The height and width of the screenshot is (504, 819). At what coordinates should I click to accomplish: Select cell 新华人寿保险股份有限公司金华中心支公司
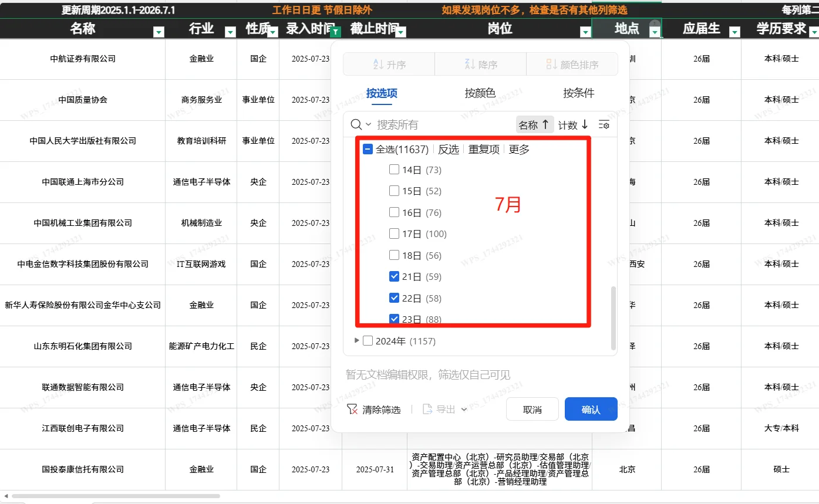[x=83, y=305]
